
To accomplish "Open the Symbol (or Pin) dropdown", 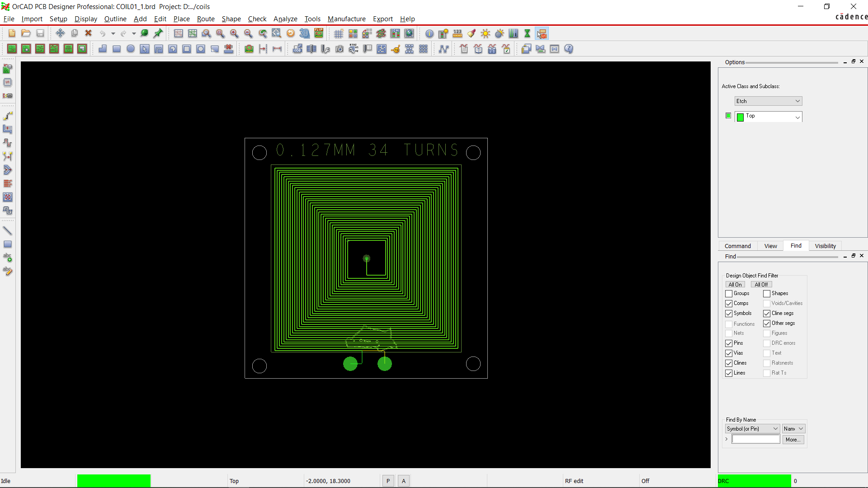I will (x=774, y=428).
